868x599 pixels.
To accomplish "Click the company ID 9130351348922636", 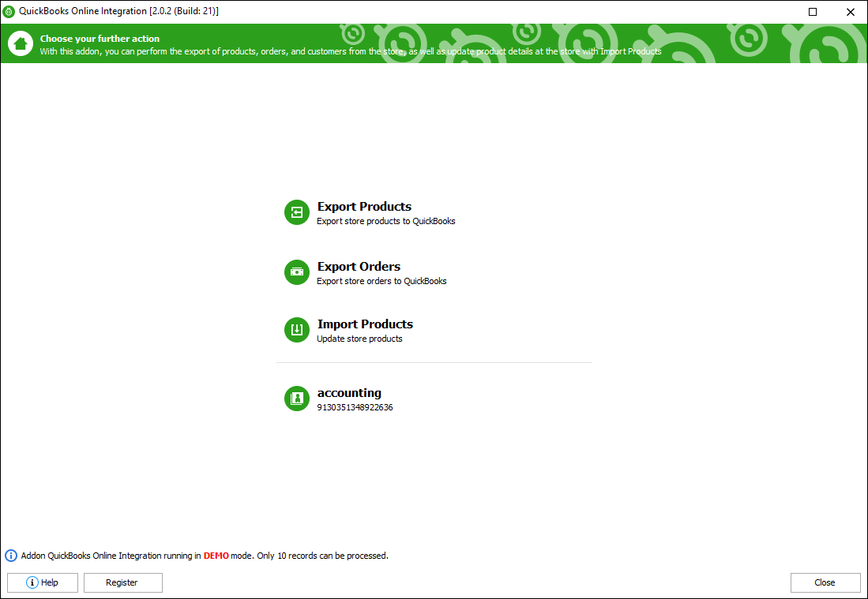I will point(355,408).
